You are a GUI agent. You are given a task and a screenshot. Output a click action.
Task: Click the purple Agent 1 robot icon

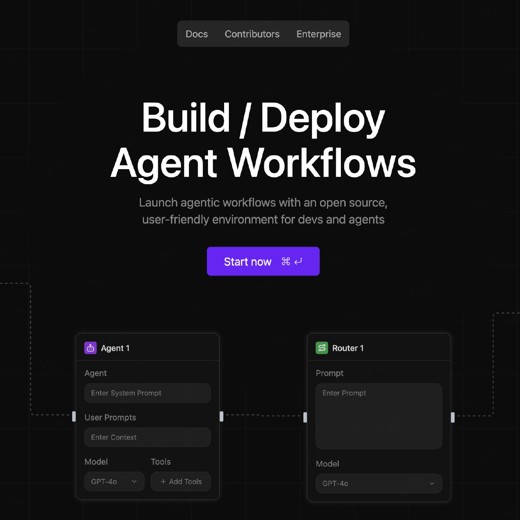click(90, 348)
